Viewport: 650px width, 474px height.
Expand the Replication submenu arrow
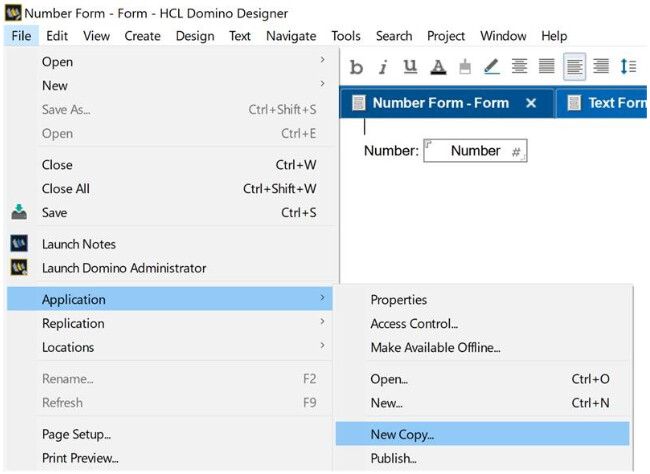(x=322, y=322)
